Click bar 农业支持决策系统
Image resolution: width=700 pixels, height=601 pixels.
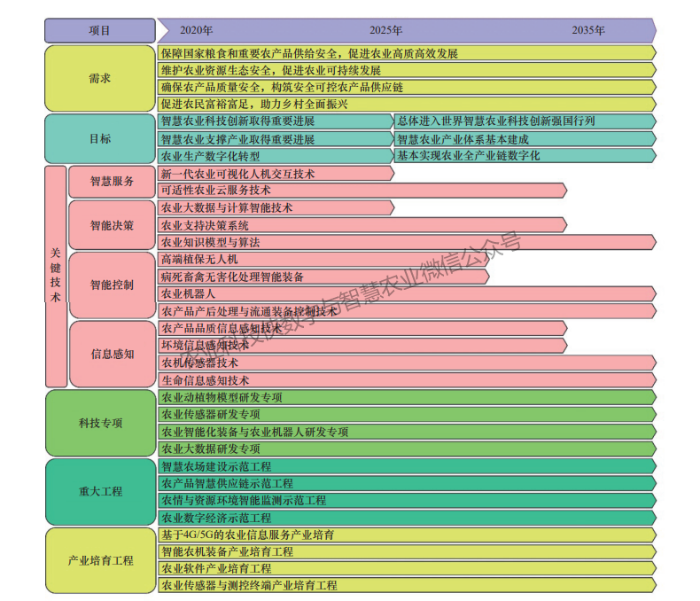tap(362, 225)
